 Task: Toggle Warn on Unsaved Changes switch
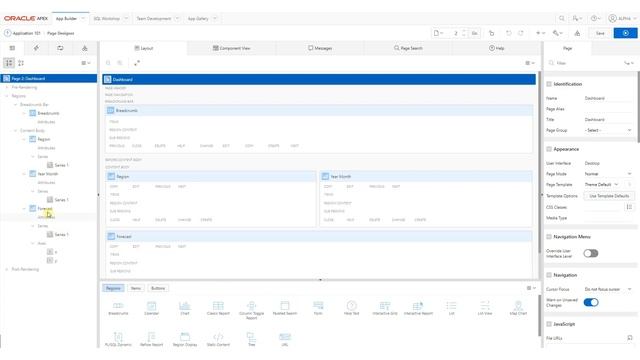(591, 302)
